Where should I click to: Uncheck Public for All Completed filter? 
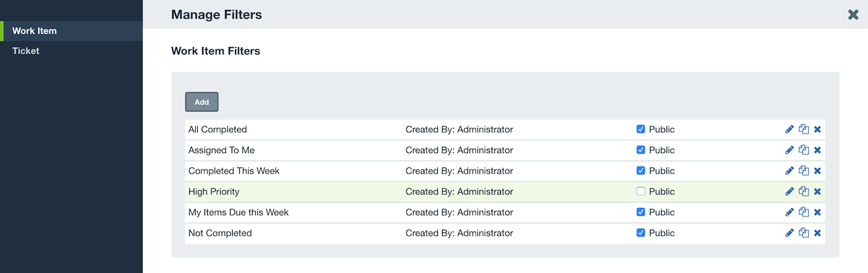[x=641, y=129]
